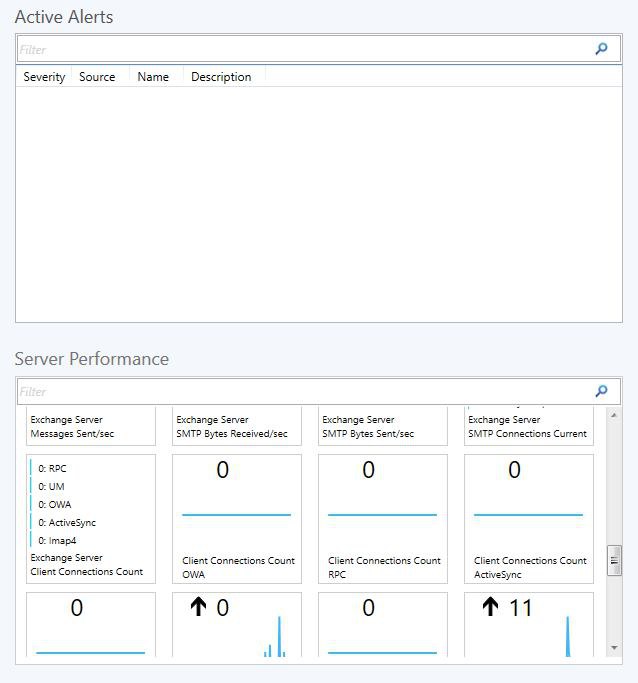Viewport: 638px width, 683px height.
Task: Select the '0: RPC' legend entry
Action: [x=52, y=469]
